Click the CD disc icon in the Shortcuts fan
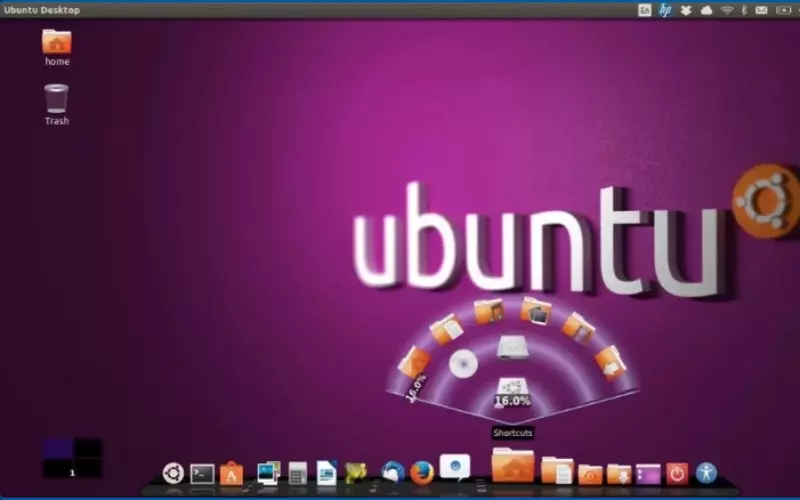Viewport: 800px width, 500px height. click(x=463, y=364)
